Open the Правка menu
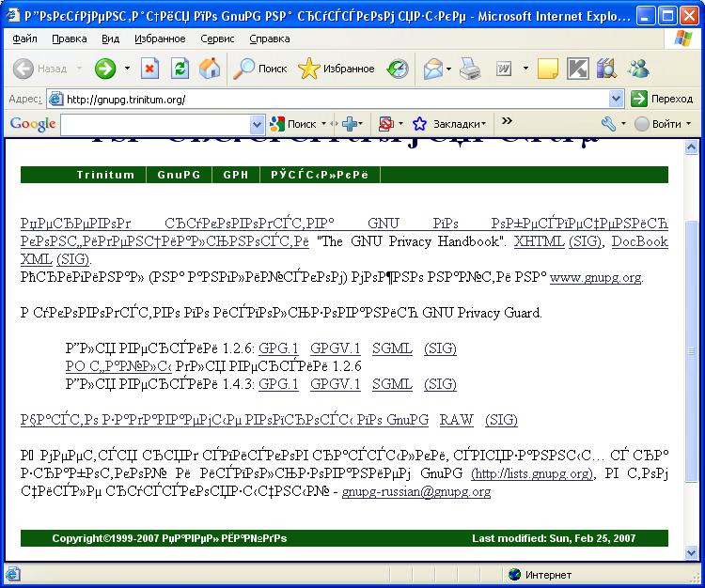 coord(70,39)
